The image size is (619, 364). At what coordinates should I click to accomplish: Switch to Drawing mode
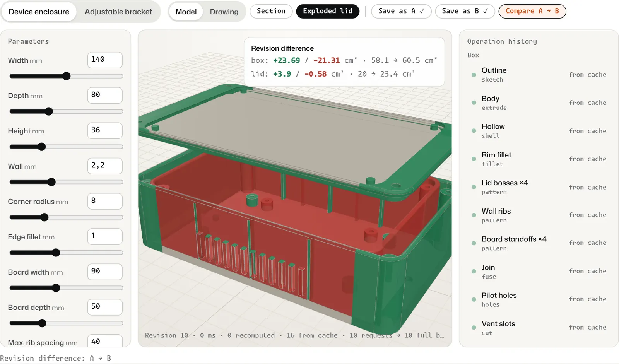224,12
